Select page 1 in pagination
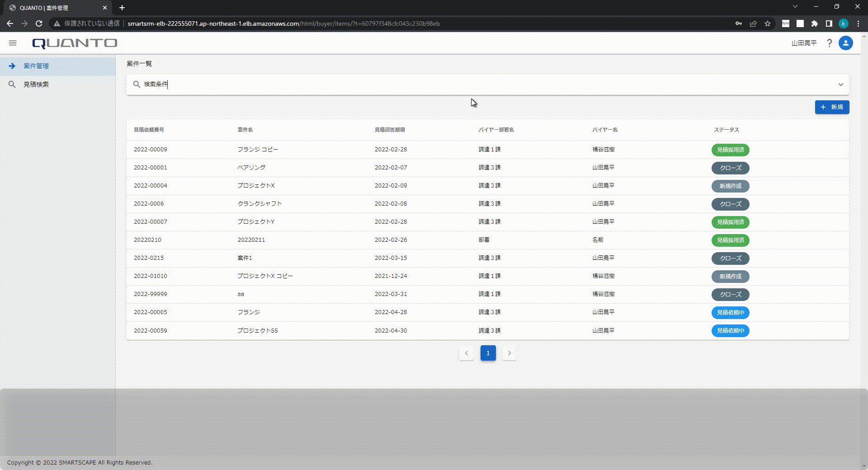The width and height of the screenshot is (868, 470). coord(488,353)
